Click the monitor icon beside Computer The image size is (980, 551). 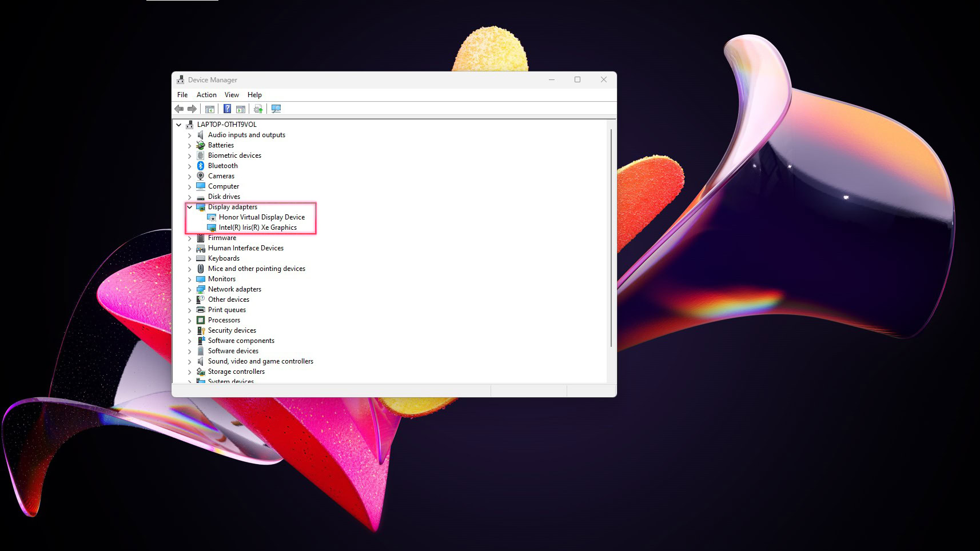[x=201, y=186]
